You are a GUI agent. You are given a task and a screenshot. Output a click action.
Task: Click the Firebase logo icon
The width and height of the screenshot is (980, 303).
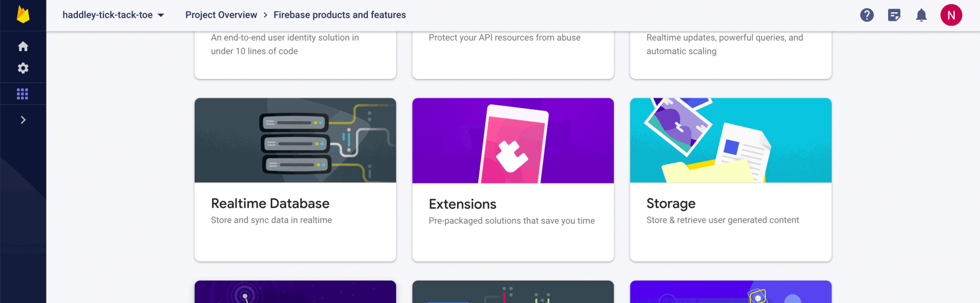(23, 15)
